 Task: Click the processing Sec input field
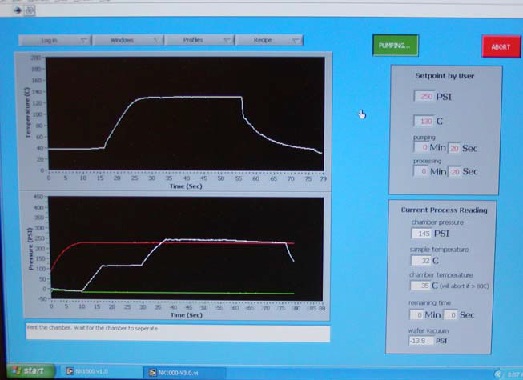(455, 171)
